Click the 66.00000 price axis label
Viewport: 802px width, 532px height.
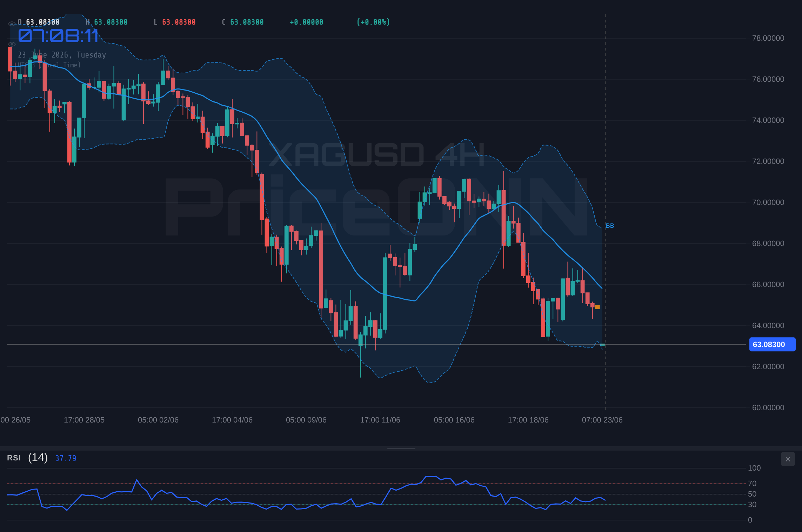coord(768,285)
